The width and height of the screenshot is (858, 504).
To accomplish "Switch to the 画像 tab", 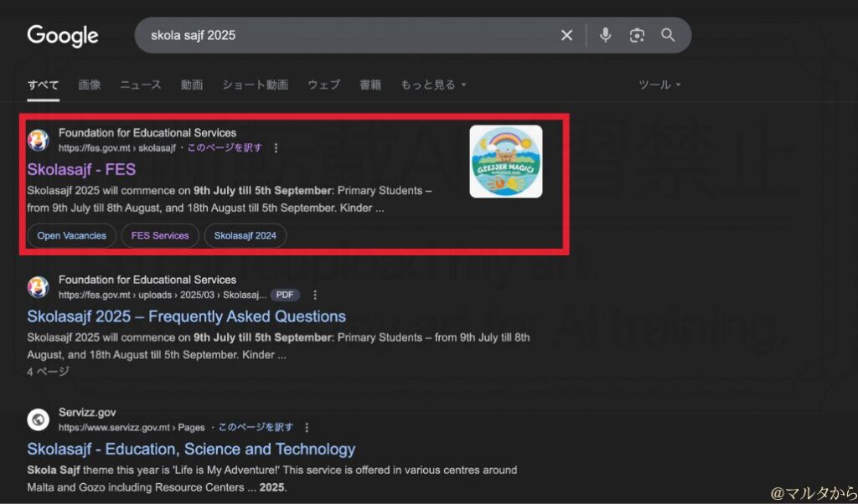I will (x=89, y=85).
